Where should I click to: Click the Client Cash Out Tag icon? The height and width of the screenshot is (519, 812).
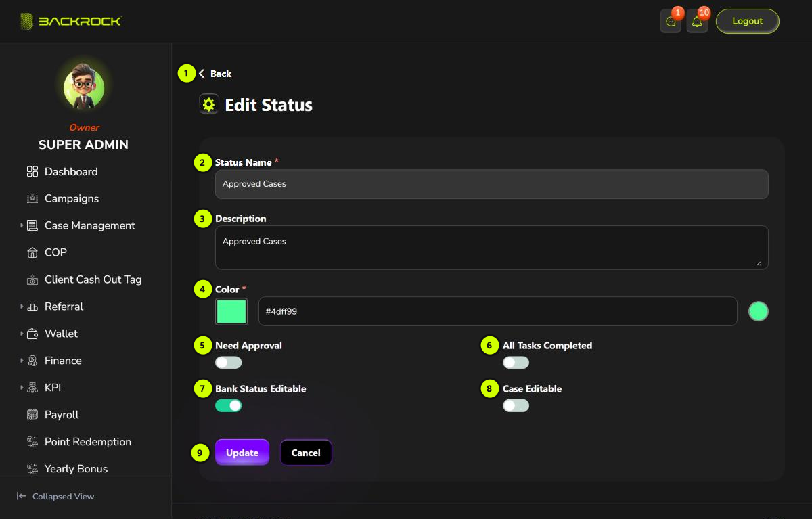(32, 280)
